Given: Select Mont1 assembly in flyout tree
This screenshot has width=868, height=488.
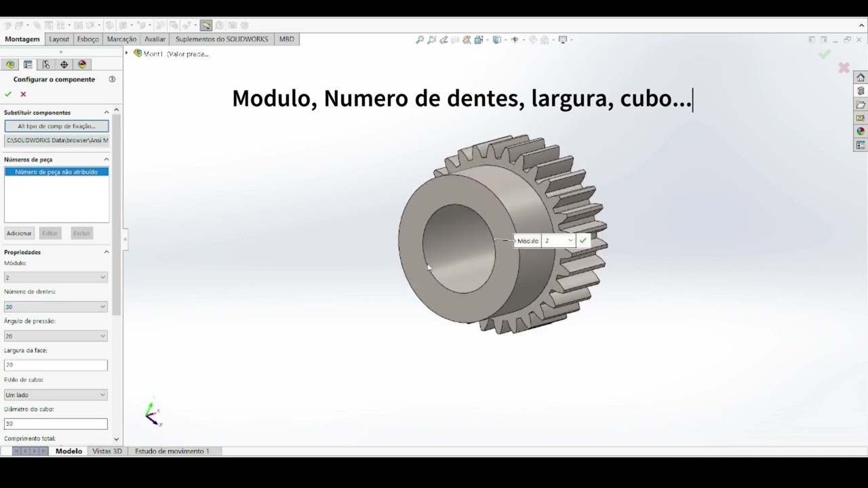Looking at the screenshot, I should [171, 54].
